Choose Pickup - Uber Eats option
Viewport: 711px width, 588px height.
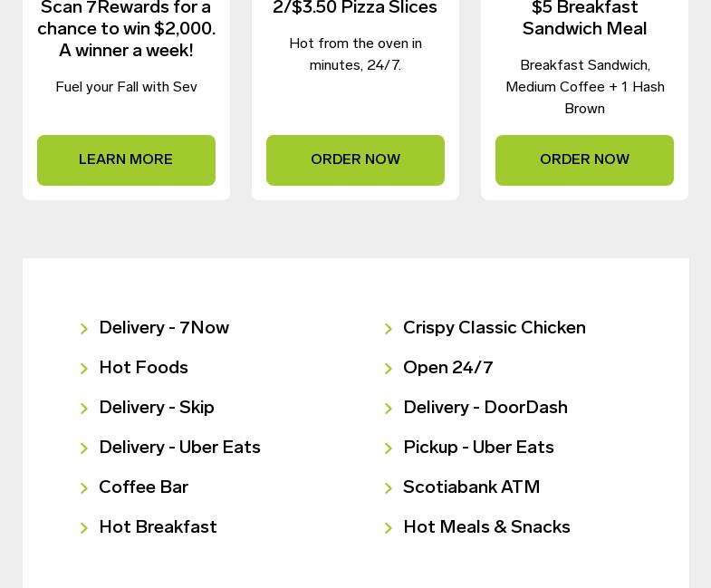coord(478,448)
